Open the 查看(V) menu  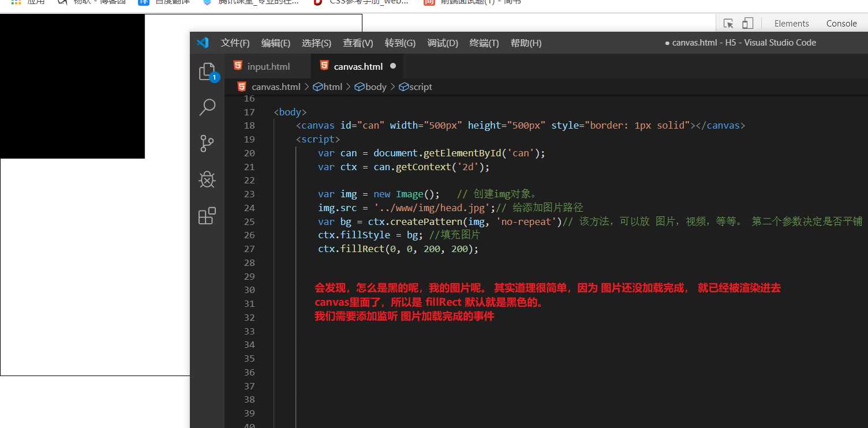(358, 43)
